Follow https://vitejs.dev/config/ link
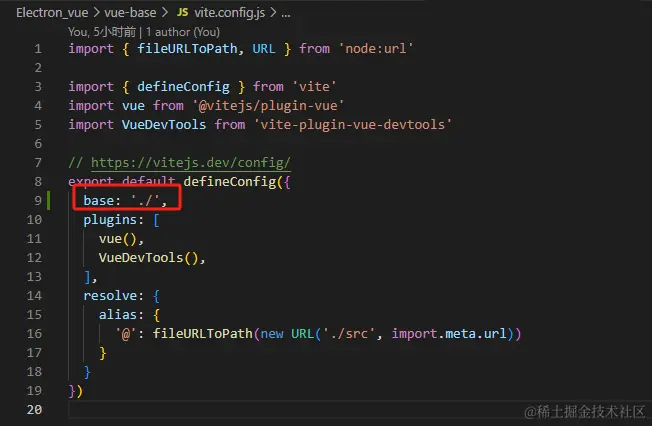Image resolution: width=652 pixels, height=426 pixels. click(191, 162)
